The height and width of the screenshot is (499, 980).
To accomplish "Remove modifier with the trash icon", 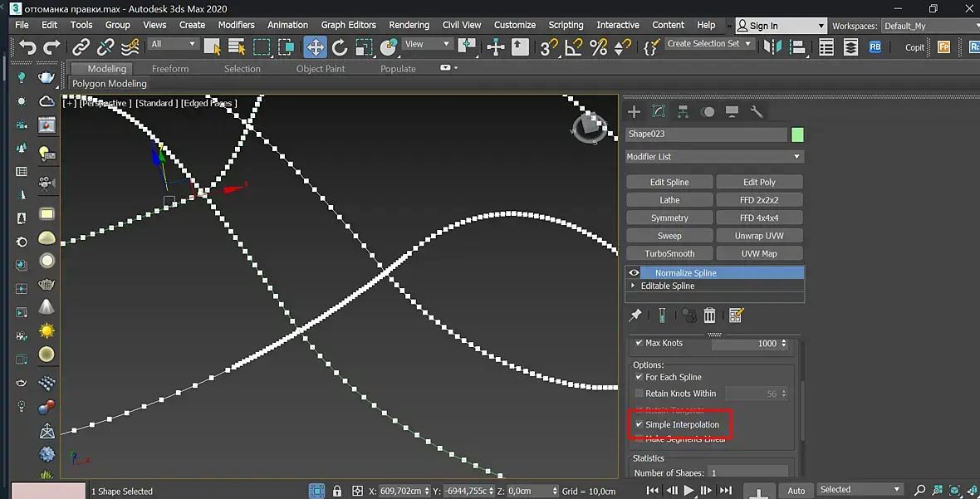I will [709, 316].
